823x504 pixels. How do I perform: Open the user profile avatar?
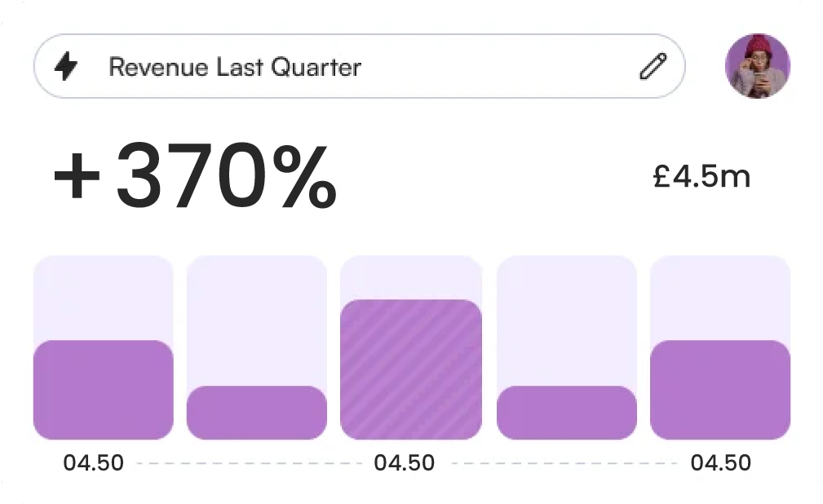point(757,66)
